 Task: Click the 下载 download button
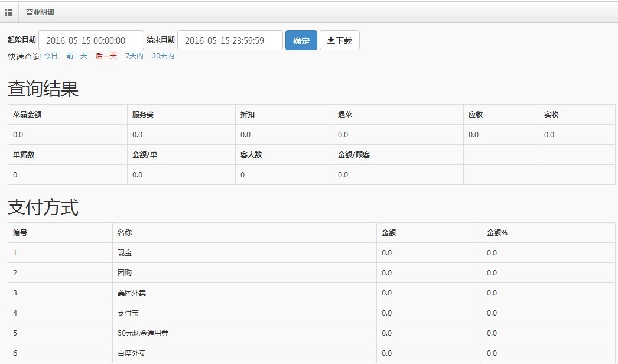point(339,40)
